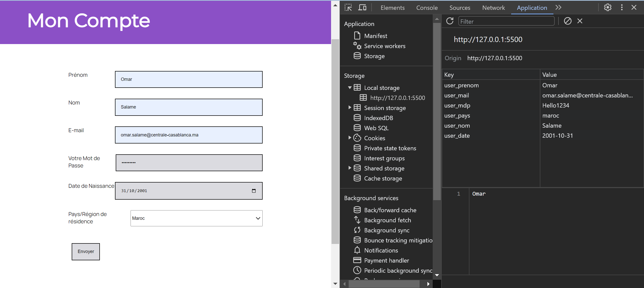Screen dimensions: 644x288
Task: Switch to the Network tab
Action: (493, 8)
